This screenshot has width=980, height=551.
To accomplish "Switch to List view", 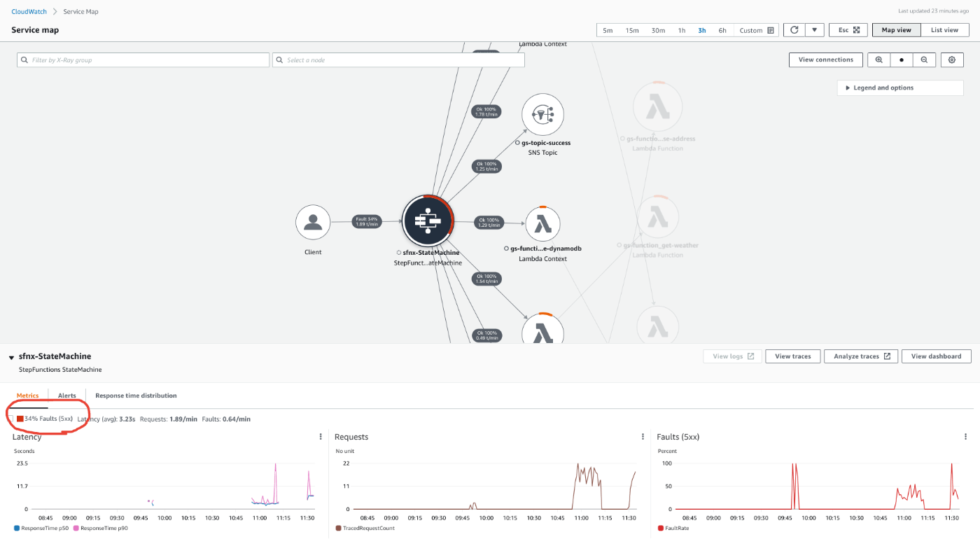I will pos(944,30).
